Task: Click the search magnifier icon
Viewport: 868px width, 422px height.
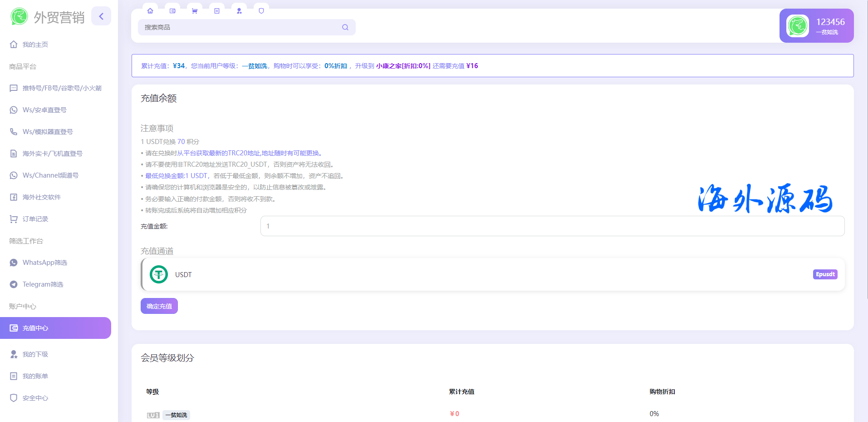Action: (345, 27)
